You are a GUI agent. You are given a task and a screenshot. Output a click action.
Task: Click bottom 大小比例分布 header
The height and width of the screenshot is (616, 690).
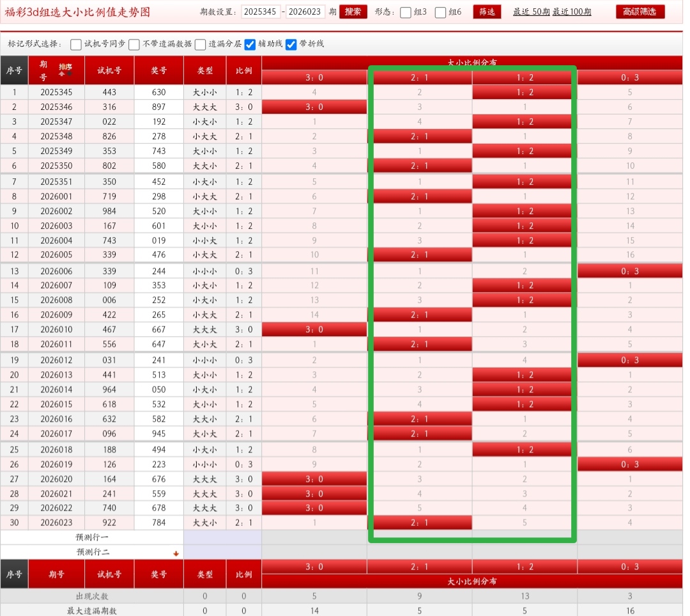coord(471,581)
